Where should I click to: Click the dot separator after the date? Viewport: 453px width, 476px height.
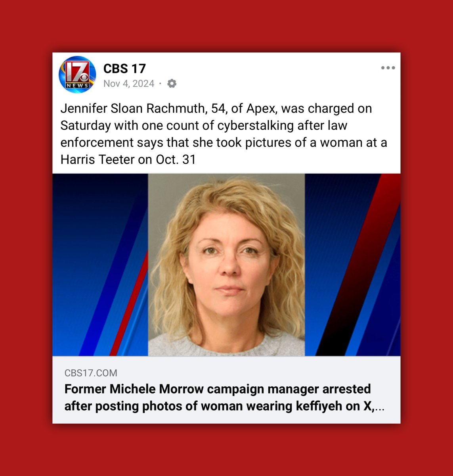point(160,84)
